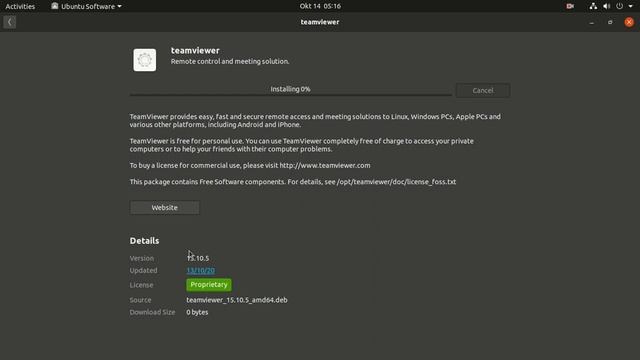Go back with the header back arrow
This screenshot has height=360, width=640.
10,22
